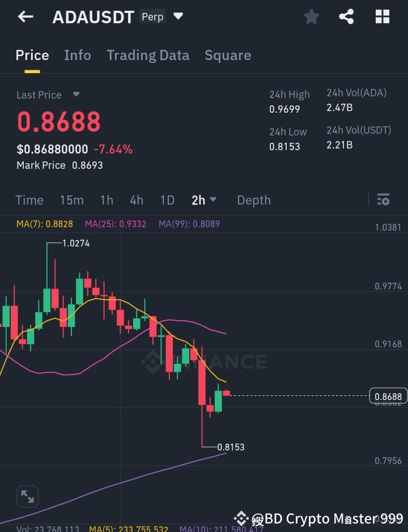Click the 0.8688 price tag on axis
The height and width of the screenshot is (532, 408).
[388, 396]
